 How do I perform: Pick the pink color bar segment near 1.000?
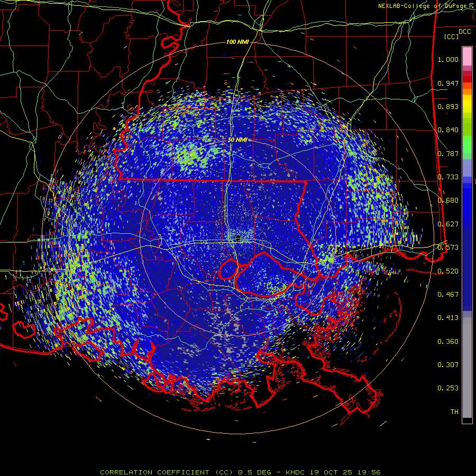[x=467, y=57]
